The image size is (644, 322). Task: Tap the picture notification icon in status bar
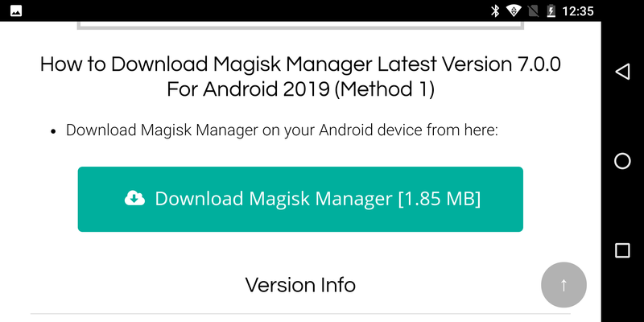click(x=16, y=10)
